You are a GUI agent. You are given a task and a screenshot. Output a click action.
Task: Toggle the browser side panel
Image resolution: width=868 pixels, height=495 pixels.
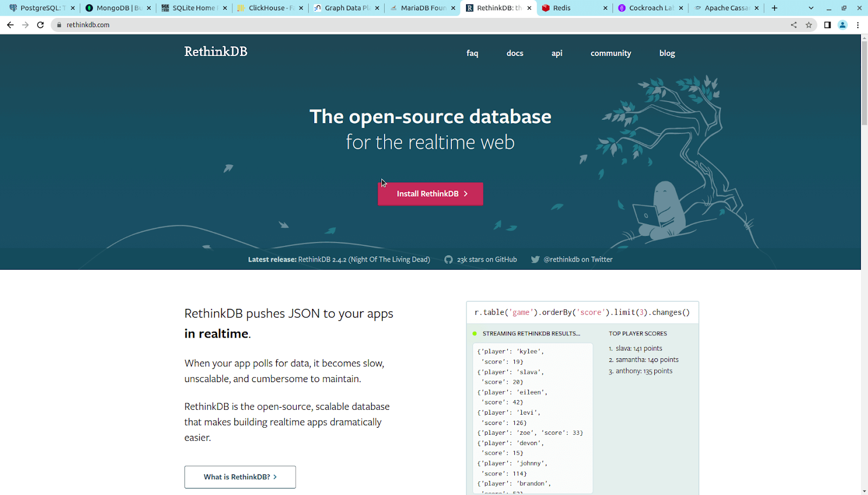(x=826, y=24)
